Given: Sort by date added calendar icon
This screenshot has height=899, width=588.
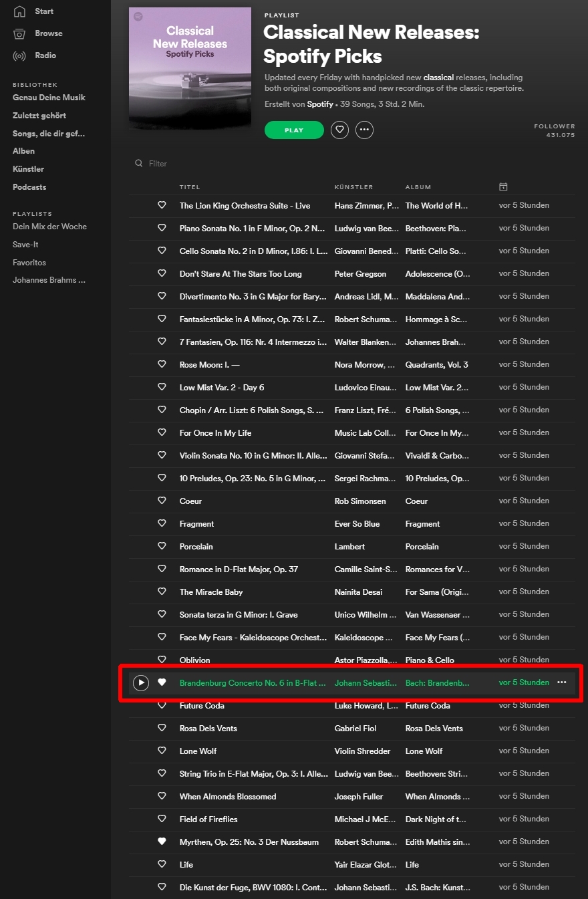Looking at the screenshot, I should (x=503, y=186).
